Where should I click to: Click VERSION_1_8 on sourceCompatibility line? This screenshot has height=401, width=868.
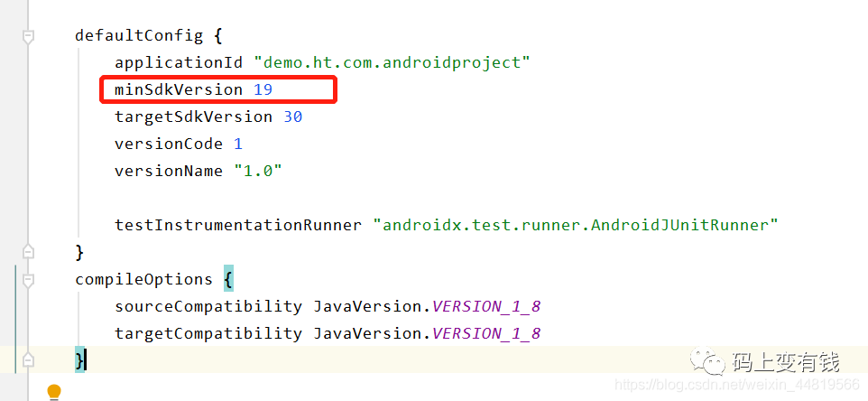coord(486,306)
